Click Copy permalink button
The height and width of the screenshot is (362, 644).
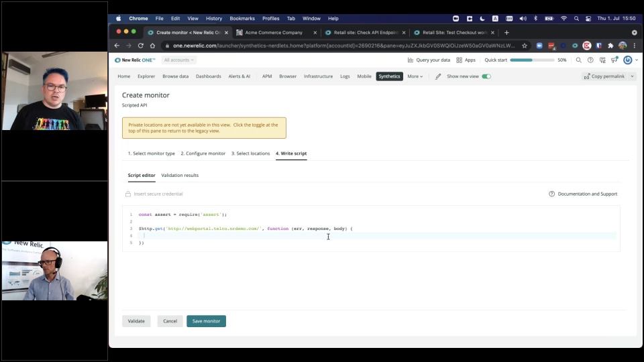(604, 76)
